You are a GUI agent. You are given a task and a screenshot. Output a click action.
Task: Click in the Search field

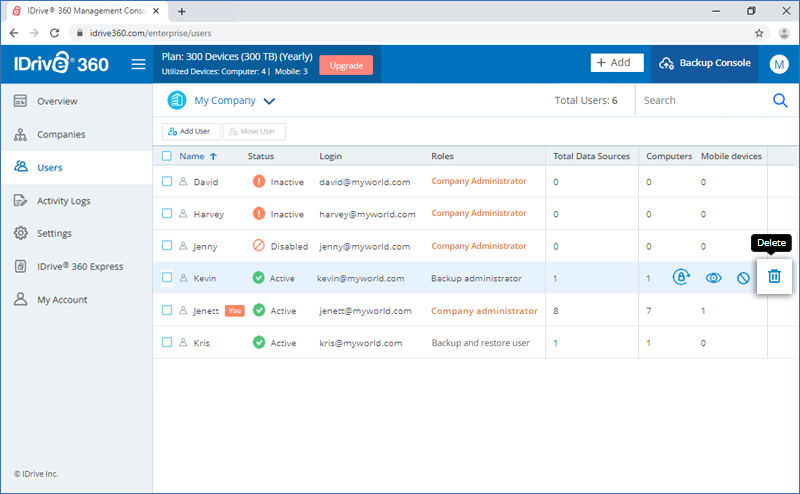click(704, 101)
